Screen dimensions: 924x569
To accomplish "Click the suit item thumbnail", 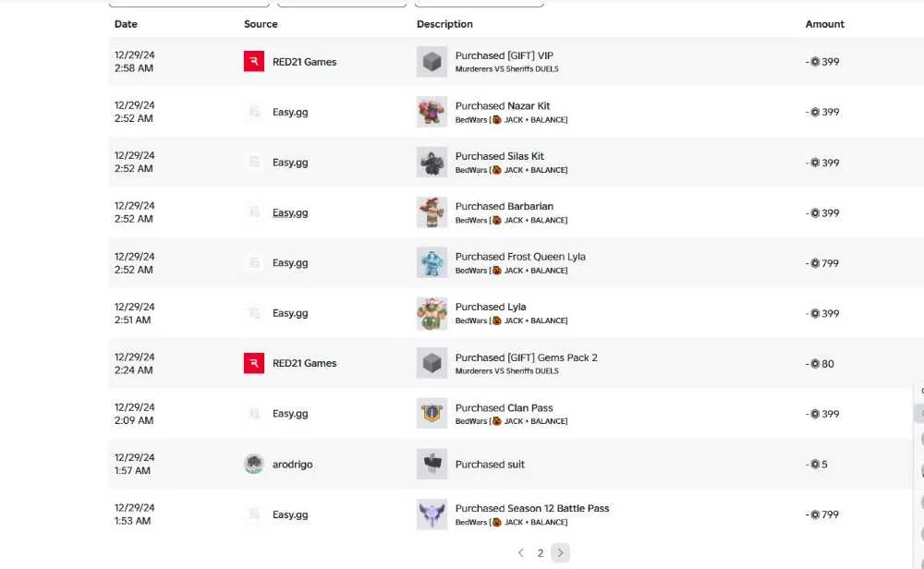I will click(x=432, y=464).
